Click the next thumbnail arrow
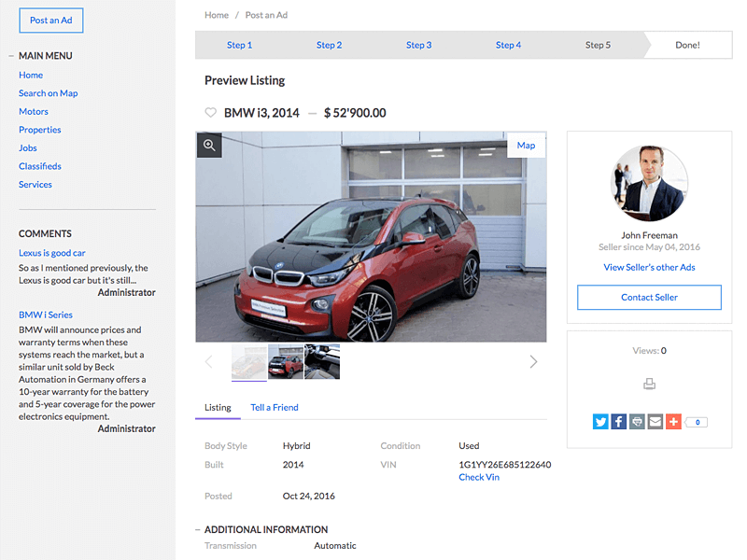 (x=533, y=362)
